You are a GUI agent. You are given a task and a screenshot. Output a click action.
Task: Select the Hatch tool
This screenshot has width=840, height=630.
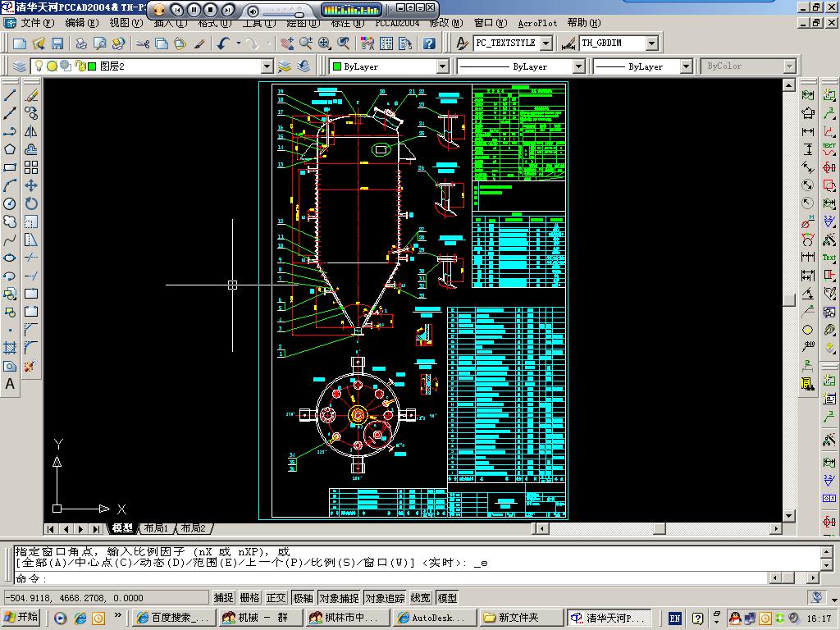click(x=10, y=348)
